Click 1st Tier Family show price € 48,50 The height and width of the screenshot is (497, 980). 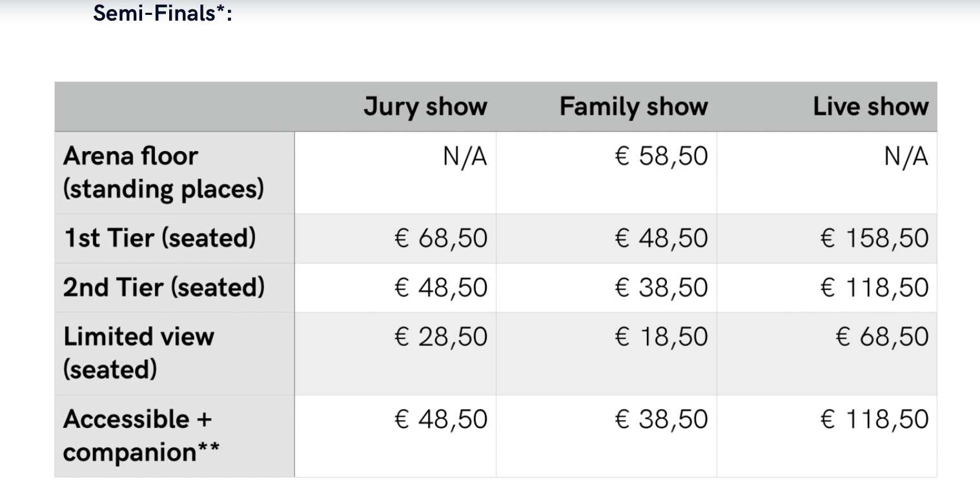(x=662, y=238)
